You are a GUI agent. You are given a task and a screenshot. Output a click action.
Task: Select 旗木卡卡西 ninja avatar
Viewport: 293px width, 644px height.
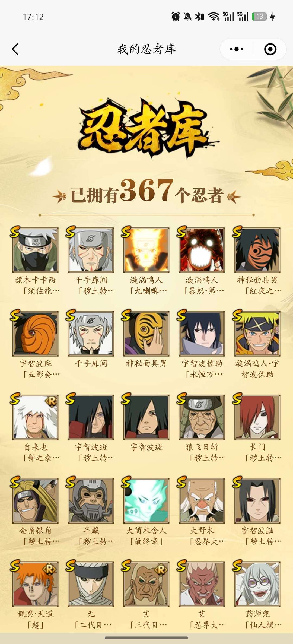point(36,250)
